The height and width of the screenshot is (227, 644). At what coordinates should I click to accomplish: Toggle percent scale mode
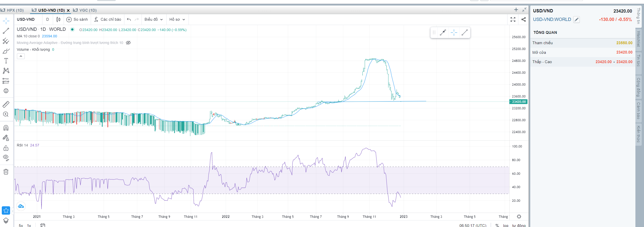coord(497,225)
